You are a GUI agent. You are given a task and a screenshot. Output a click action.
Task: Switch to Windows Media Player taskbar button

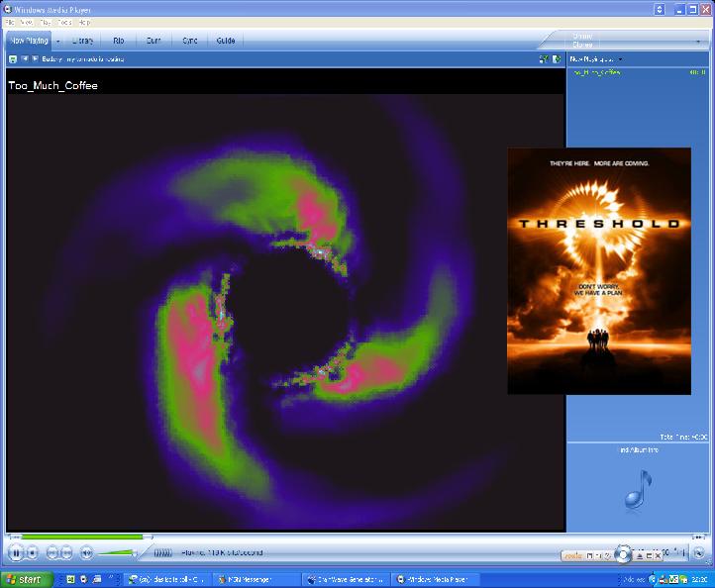point(436,579)
